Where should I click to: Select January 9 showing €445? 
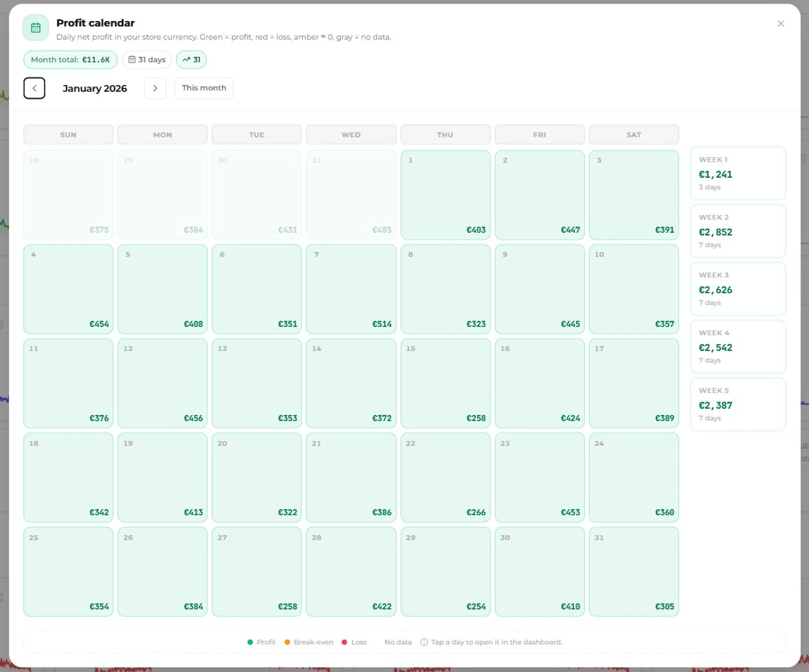[x=540, y=289]
